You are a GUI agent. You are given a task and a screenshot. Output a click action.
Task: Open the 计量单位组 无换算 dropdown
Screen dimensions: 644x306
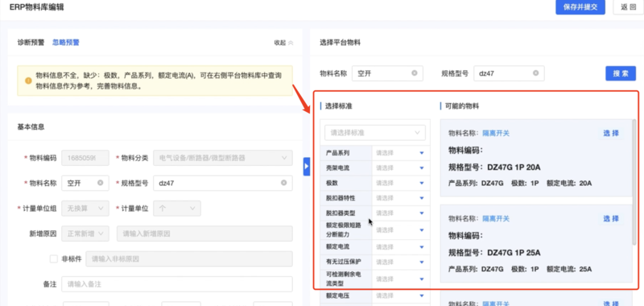point(85,209)
